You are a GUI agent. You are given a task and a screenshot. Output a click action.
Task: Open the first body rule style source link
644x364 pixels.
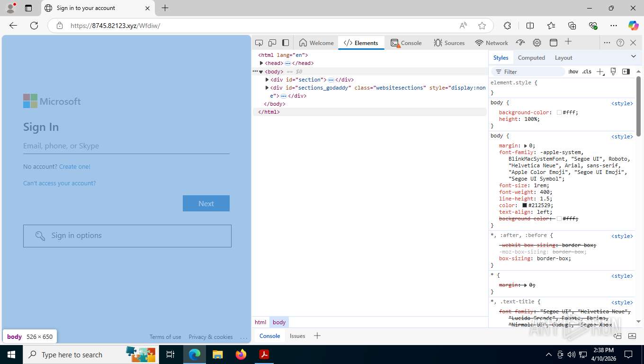[x=622, y=103]
